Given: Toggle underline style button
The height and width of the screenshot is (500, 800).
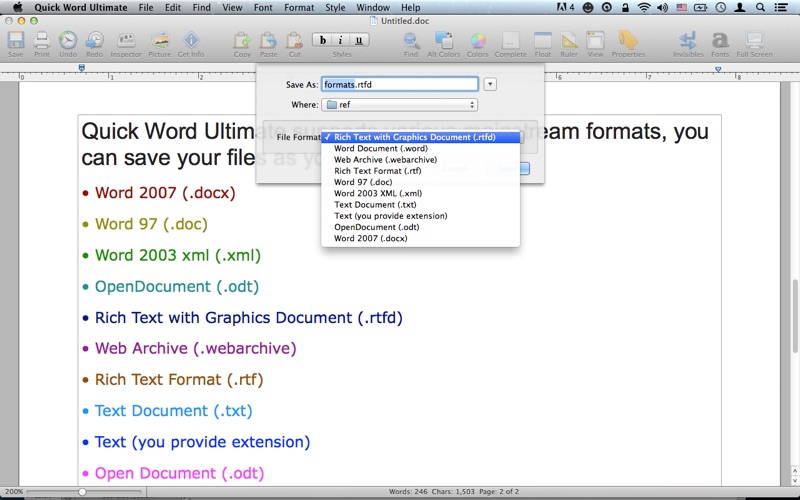Looking at the screenshot, I should click(359, 40).
